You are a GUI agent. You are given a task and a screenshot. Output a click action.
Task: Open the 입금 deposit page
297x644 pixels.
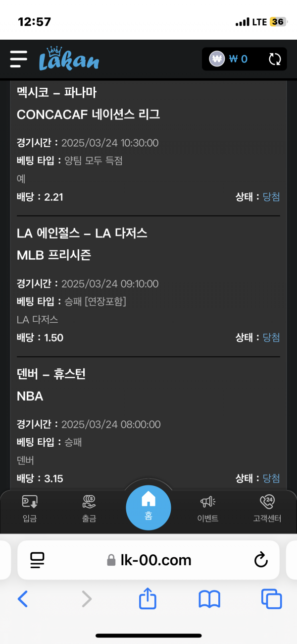coord(30,509)
